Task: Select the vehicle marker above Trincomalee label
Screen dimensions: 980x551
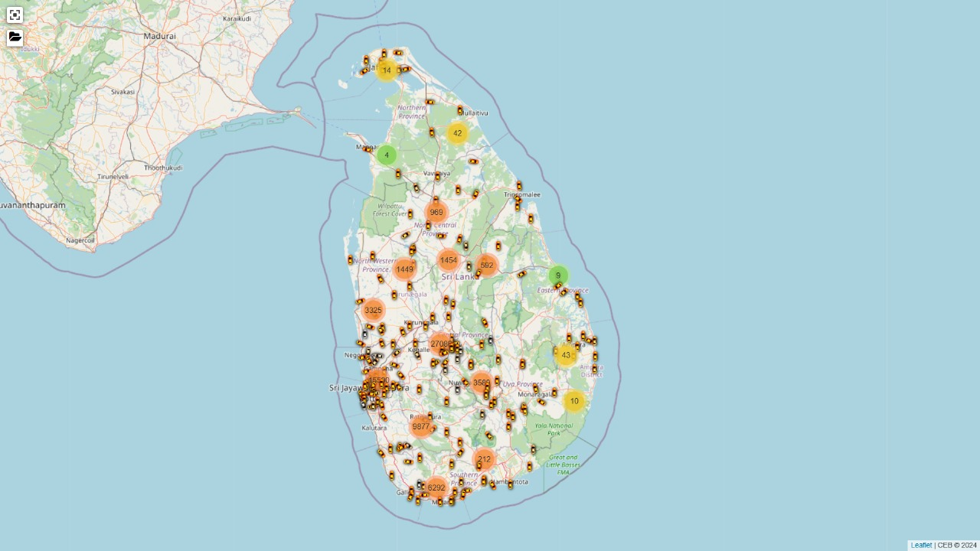Action: click(519, 185)
